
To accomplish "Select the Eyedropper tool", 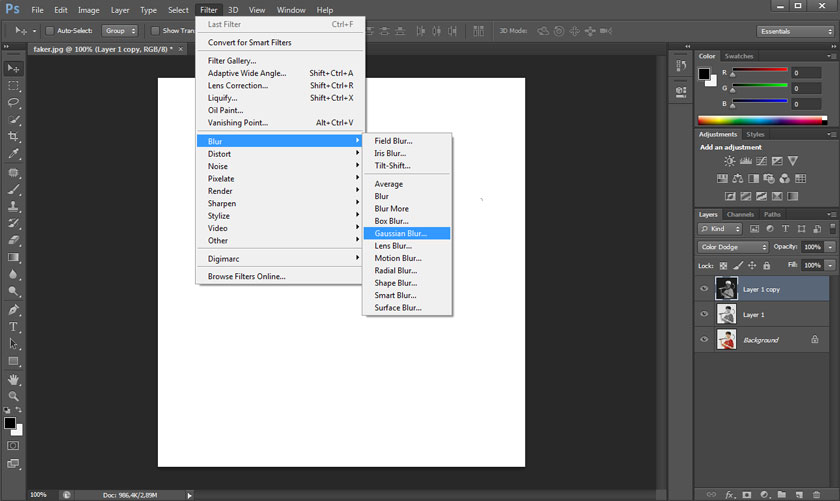I will click(x=13, y=154).
